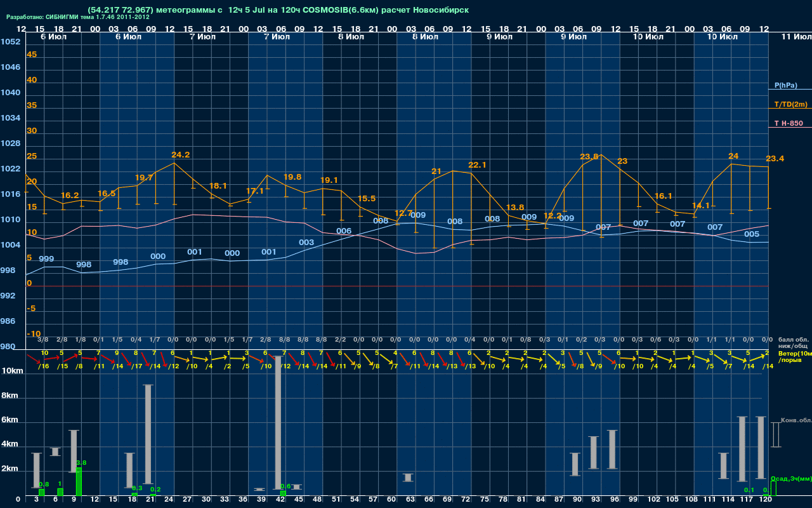
Task: Click the 23.4 temperature label
Action: [775, 159]
